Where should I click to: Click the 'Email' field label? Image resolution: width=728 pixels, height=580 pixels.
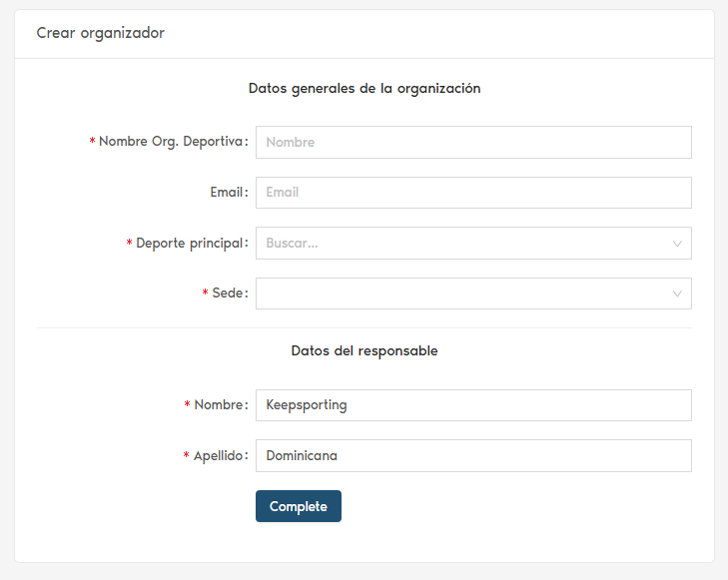tap(227, 193)
